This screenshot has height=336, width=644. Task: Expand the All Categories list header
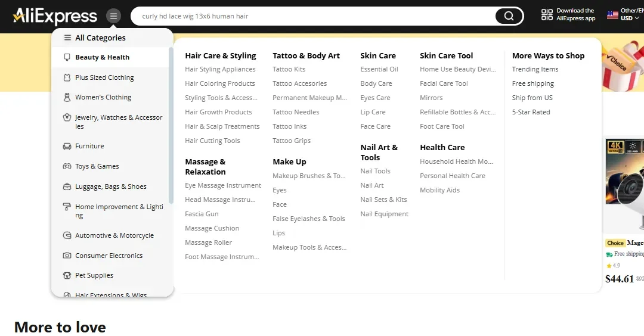(100, 38)
